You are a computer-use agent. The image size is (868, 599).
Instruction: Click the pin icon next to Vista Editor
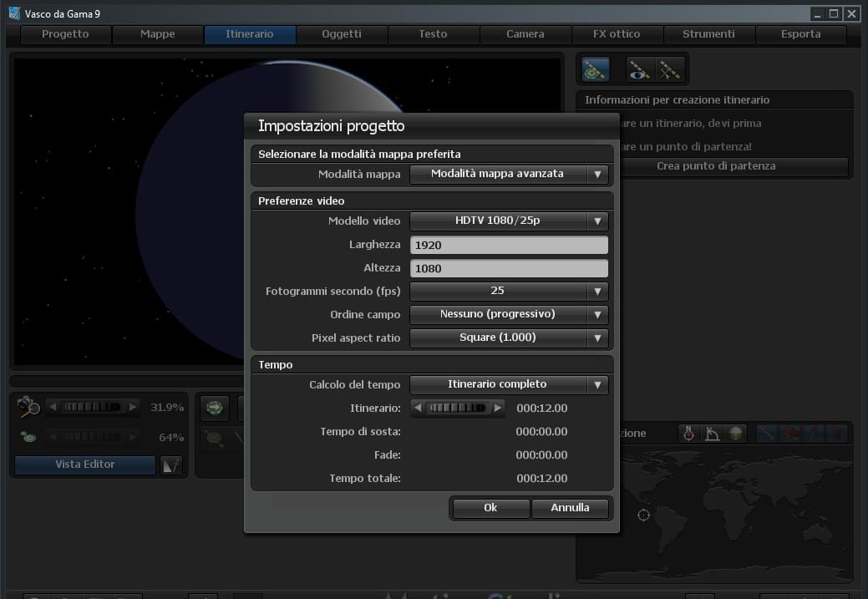pyautogui.click(x=170, y=465)
